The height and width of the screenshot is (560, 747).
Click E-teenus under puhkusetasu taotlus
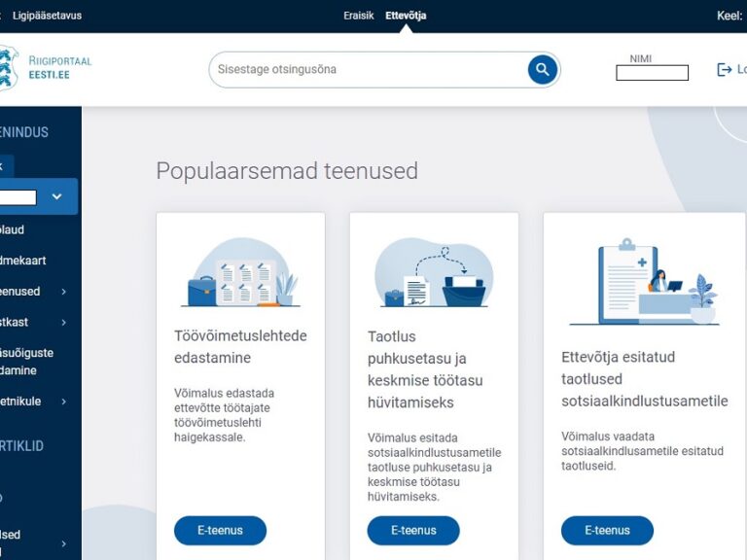click(413, 531)
